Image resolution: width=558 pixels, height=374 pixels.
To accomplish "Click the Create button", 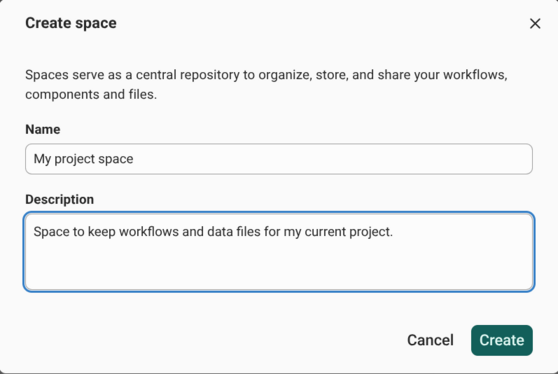I will click(x=502, y=340).
